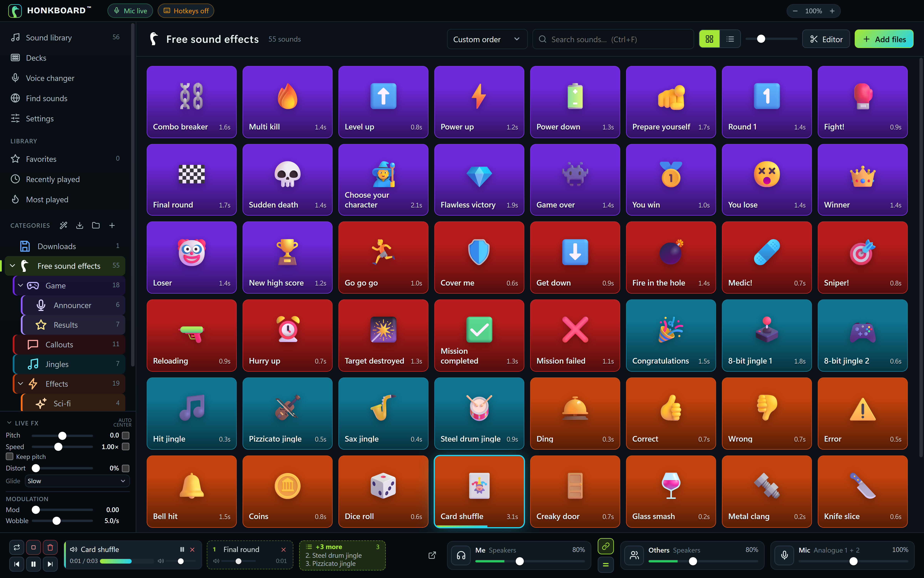Click the Others output people icon
The width and height of the screenshot is (924, 578).
pos(634,555)
